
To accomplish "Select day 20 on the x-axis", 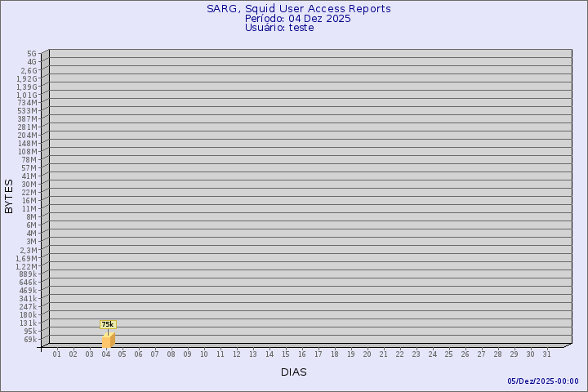I will (x=367, y=354).
